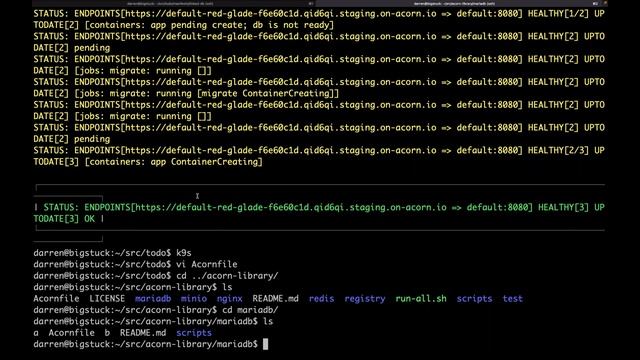Click the vi Acornfile command
This screenshot has width=640, height=360.
coord(207,264)
